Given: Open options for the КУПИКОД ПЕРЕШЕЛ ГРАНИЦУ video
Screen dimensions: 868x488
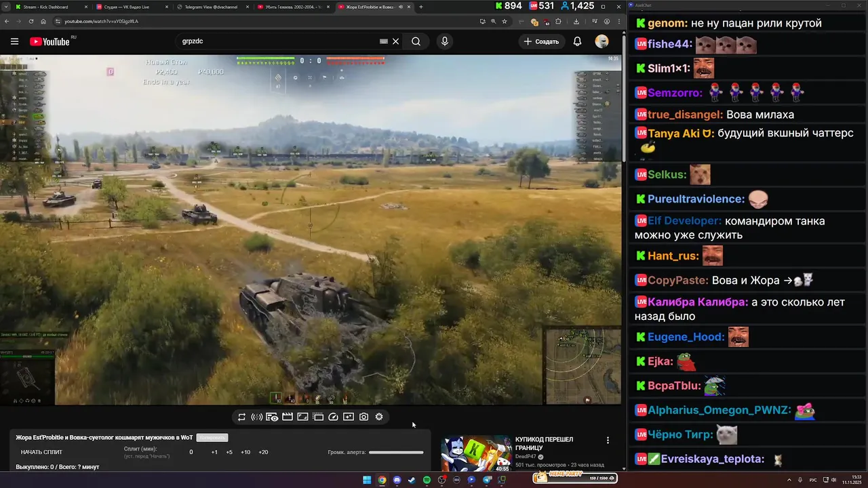Looking at the screenshot, I should pos(608,441).
